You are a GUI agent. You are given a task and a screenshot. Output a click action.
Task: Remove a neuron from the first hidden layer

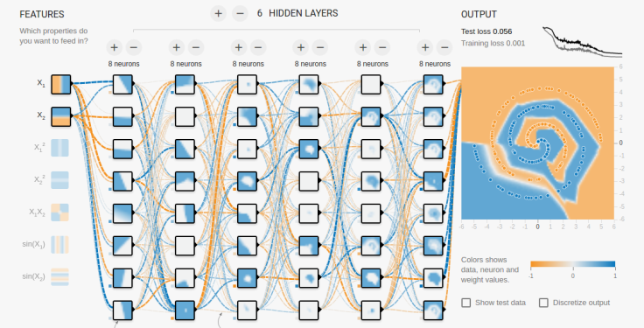[134, 47]
